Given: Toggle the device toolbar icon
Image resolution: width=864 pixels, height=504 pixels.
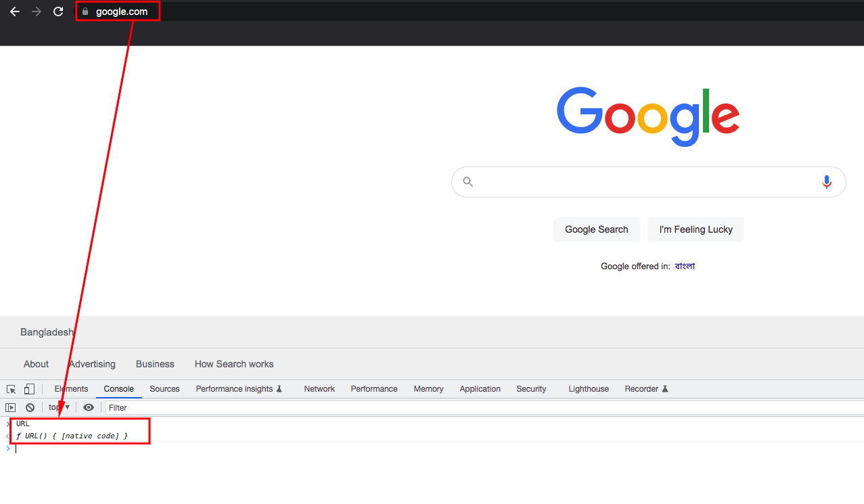Looking at the screenshot, I should pyautogui.click(x=29, y=389).
